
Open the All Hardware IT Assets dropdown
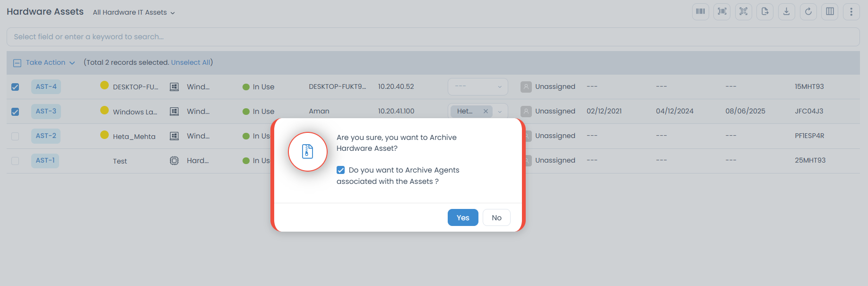[x=134, y=12]
